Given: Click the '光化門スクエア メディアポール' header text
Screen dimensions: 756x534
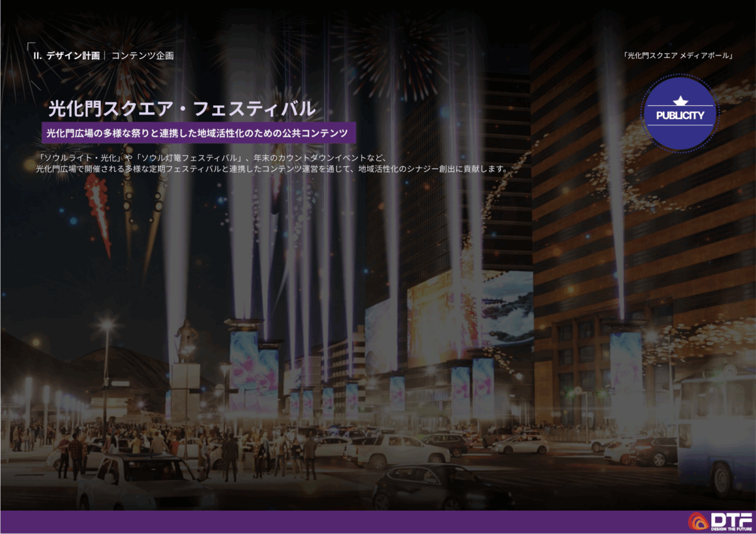Looking at the screenshot, I should (677, 55).
